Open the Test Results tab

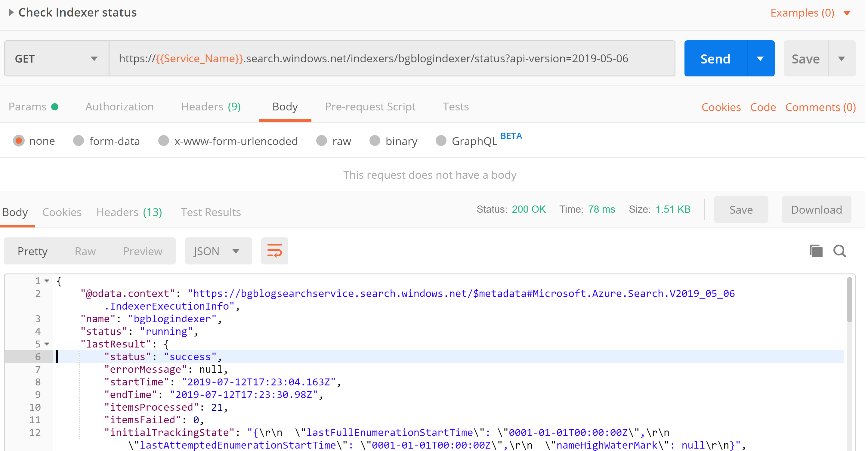[211, 212]
